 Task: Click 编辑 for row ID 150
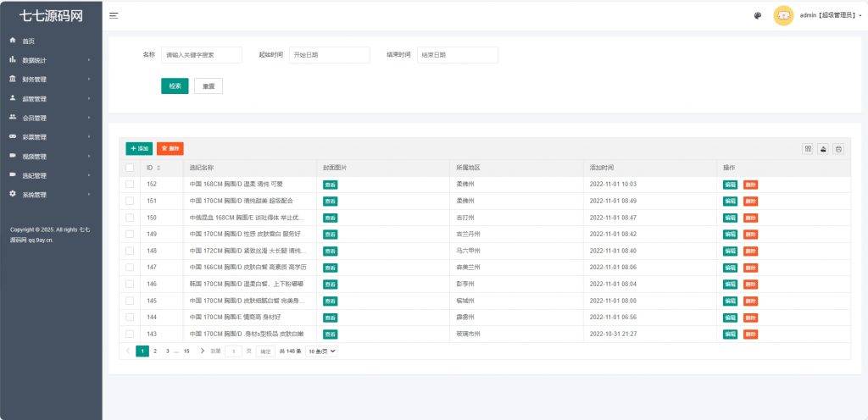pyautogui.click(x=730, y=218)
